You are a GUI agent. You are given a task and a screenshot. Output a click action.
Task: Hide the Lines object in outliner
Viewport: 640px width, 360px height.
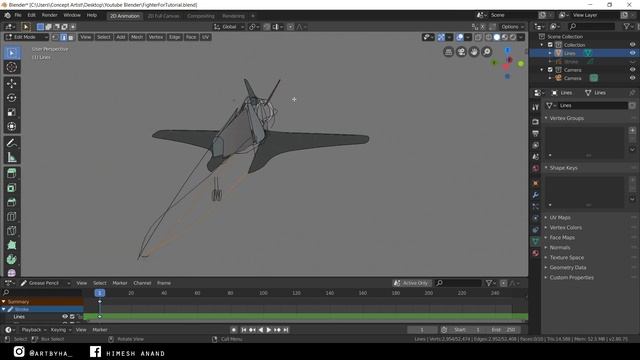point(632,53)
